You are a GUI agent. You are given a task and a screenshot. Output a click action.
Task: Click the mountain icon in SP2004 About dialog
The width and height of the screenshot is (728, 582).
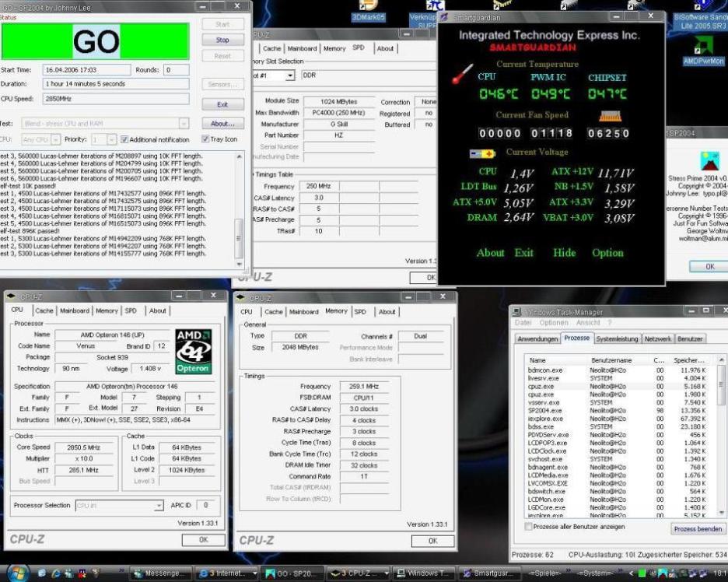[709, 161]
